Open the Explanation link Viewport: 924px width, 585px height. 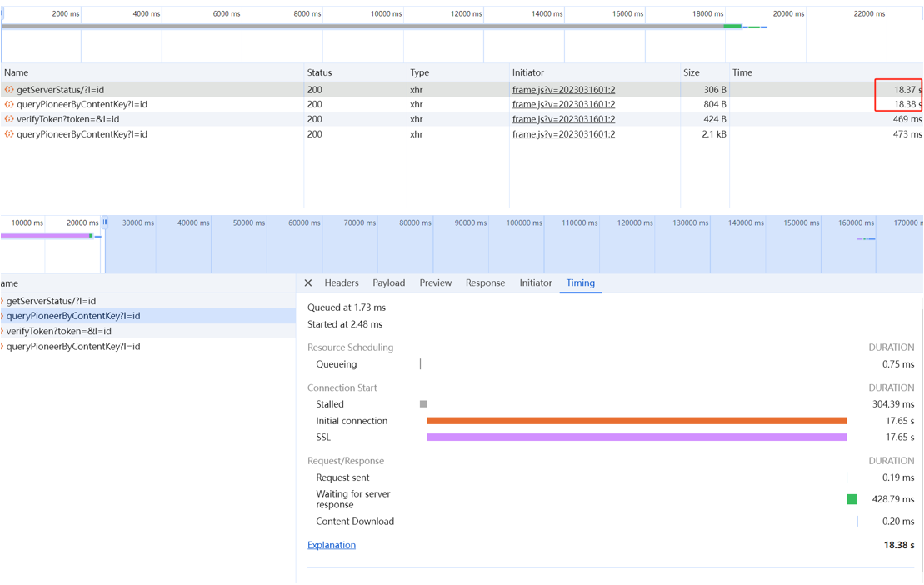coord(331,545)
